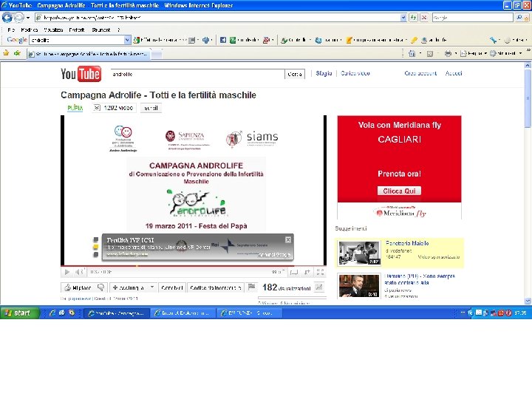Click the Google Toolbar search field
Screen dimensions: 532x399
pos(77,40)
